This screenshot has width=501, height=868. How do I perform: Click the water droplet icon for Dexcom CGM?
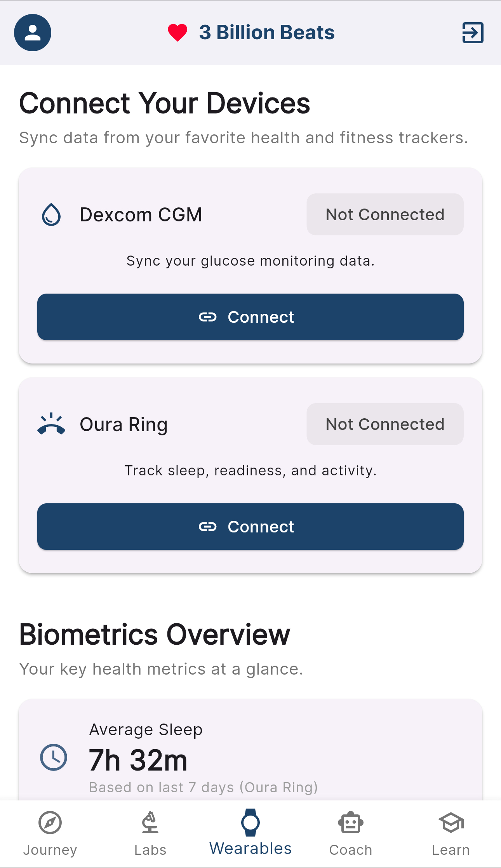coord(51,214)
